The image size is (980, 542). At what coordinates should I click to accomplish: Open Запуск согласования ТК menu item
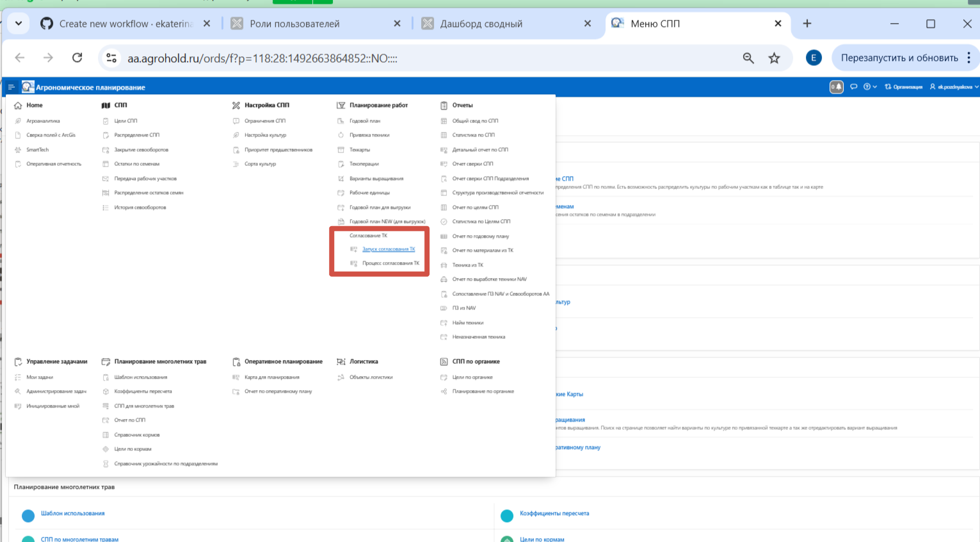click(389, 249)
